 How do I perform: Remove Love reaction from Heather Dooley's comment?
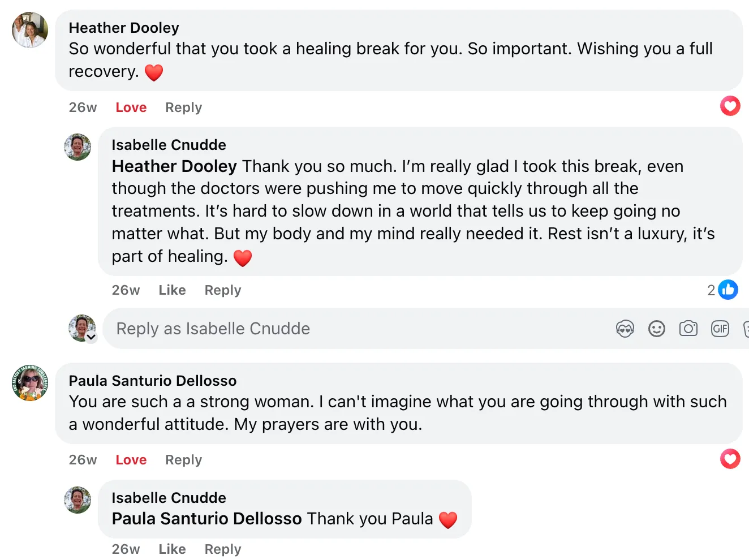pyautogui.click(x=131, y=107)
